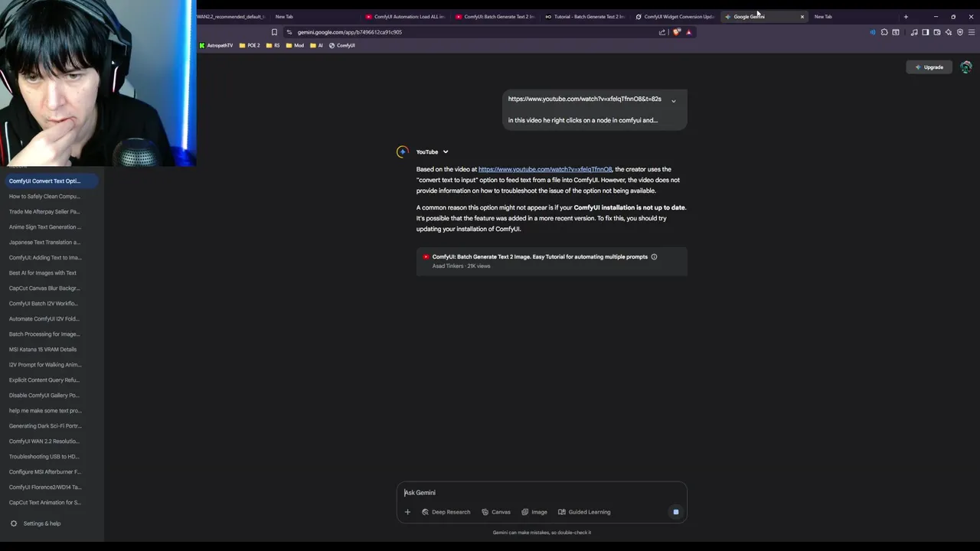Toggle the browser sidebar panel icon
The height and width of the screenshot is (551, 980).
click(926, 32)
